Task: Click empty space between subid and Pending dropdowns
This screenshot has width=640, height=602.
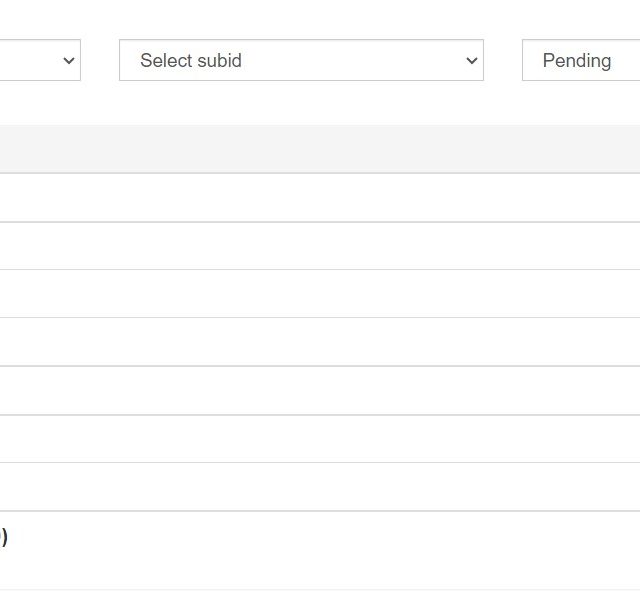Action: (503, 60)
